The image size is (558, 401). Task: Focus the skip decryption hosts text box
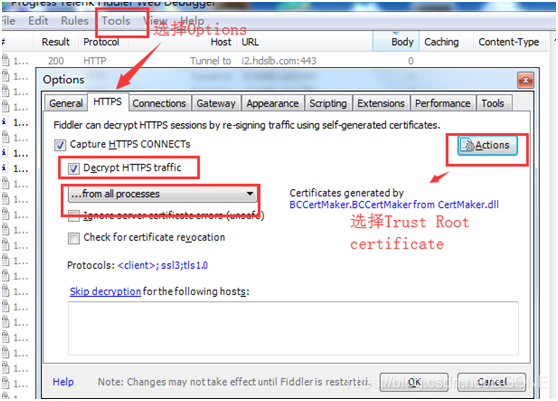[x=293, y=328]
